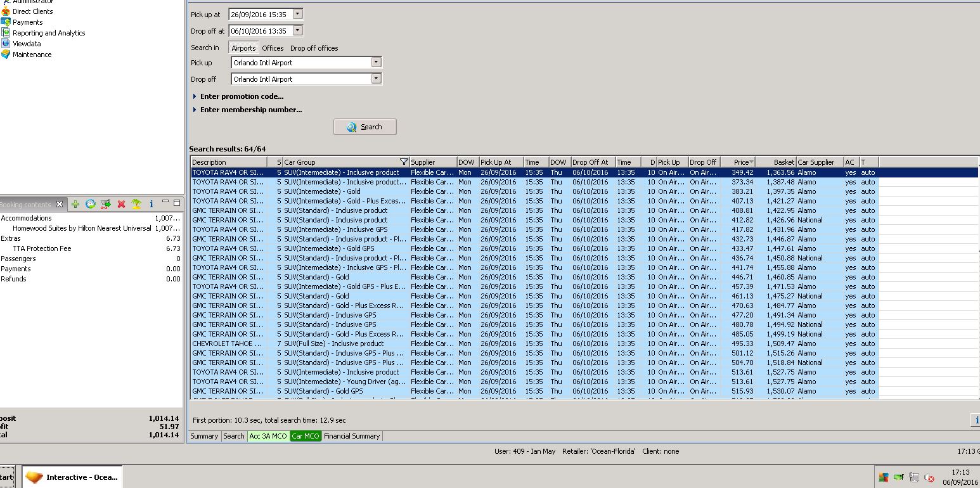The width and height of the screenshot is (980, 488).
Task: Click the shopping cart checkout icon
Action: pos(106,204)
